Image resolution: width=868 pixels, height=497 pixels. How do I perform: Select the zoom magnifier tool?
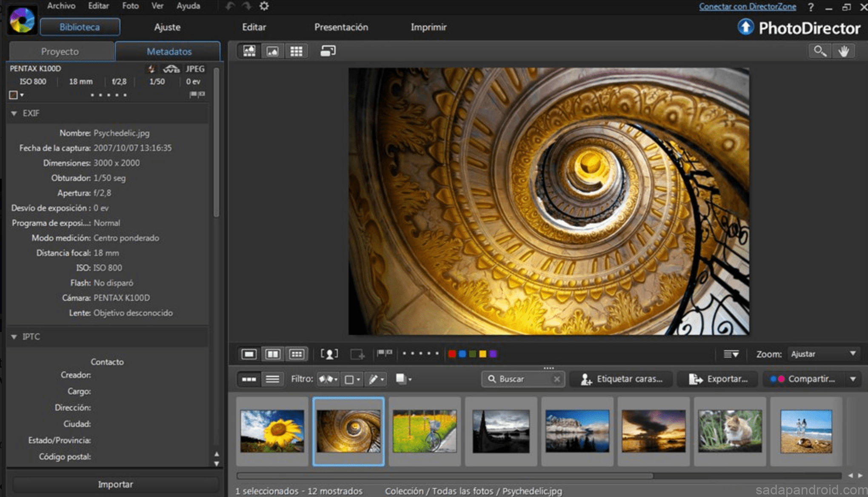pyautogui.click(x=819, y=51)
